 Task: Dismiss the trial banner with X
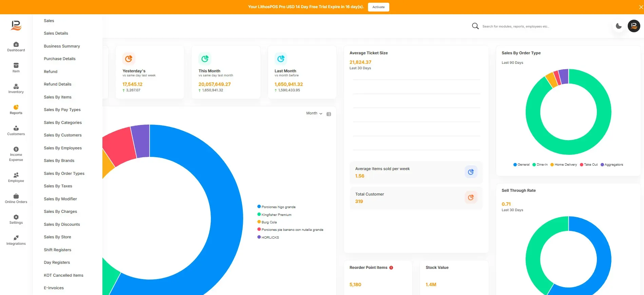click(x=641, y=7)
